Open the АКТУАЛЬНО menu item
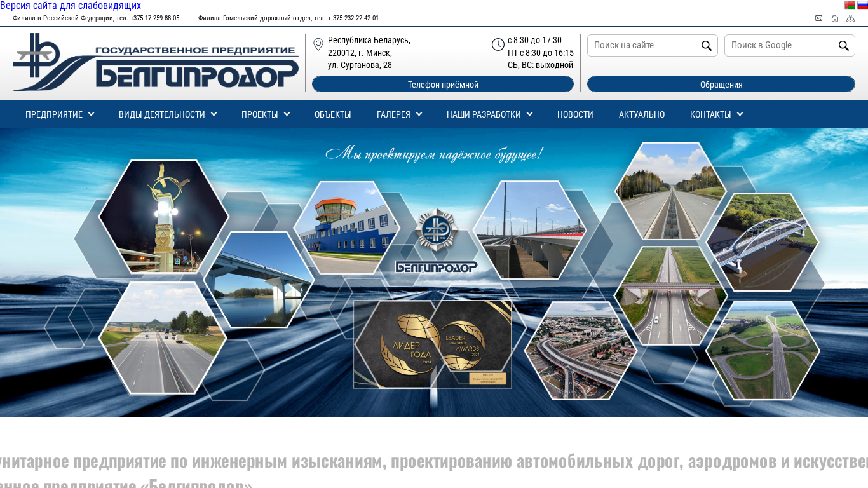Viewport: 868px width, 488px height. [x=642, y=114]
